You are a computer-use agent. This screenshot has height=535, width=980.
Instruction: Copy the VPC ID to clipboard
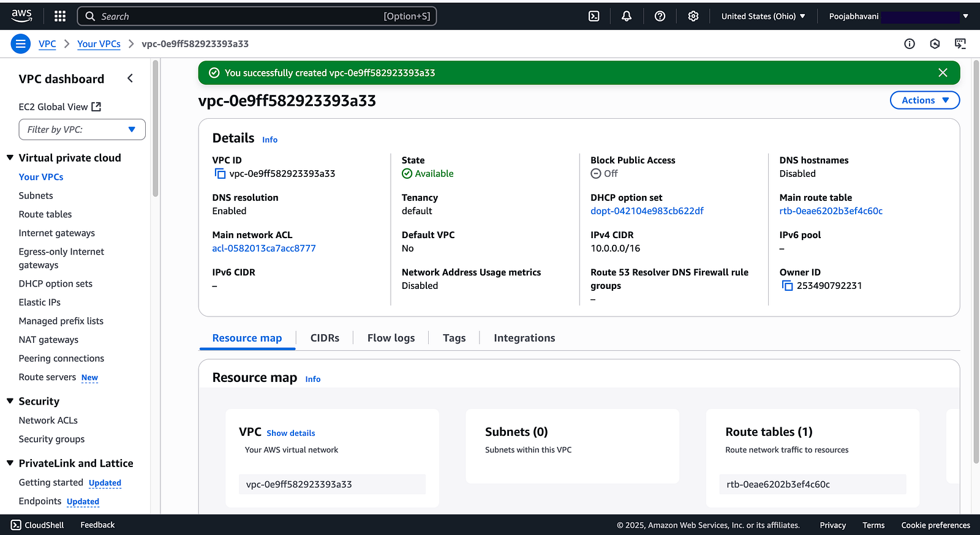click(220, 174)
